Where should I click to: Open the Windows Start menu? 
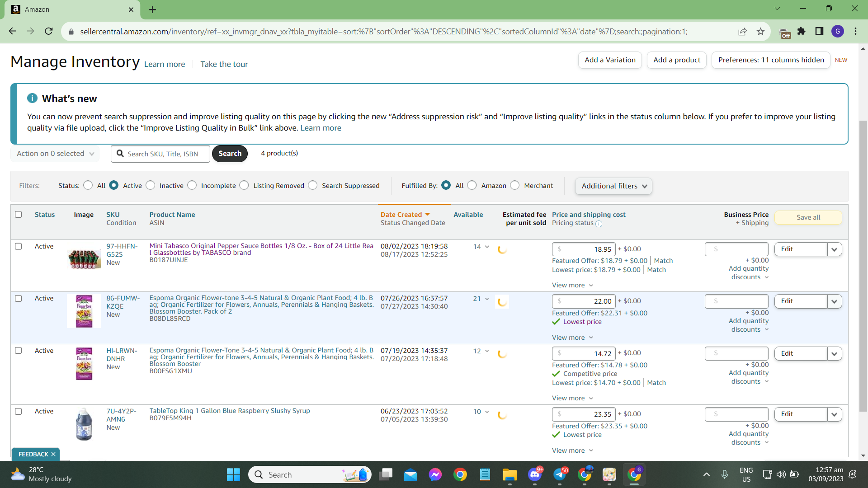pos(233,474)
